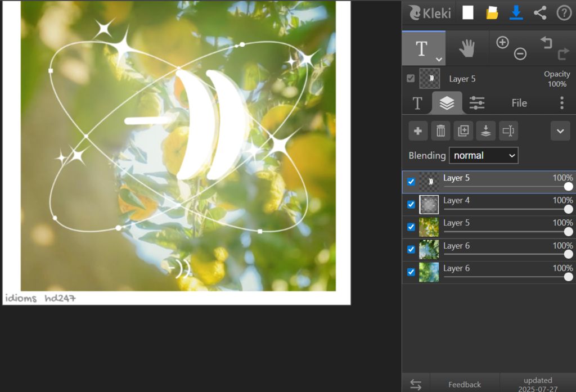Click the Feedback button
Viewport: 576px width, 392px height.
(x=465, y=385)
